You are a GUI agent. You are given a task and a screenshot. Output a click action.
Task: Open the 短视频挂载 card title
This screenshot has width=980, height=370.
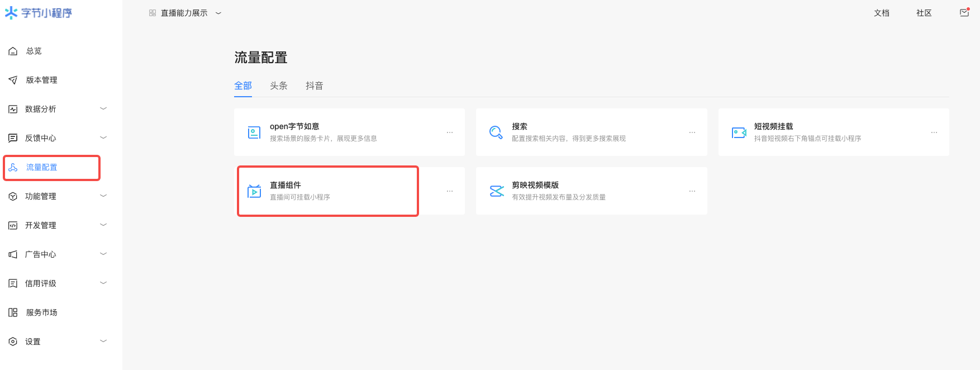773,126
